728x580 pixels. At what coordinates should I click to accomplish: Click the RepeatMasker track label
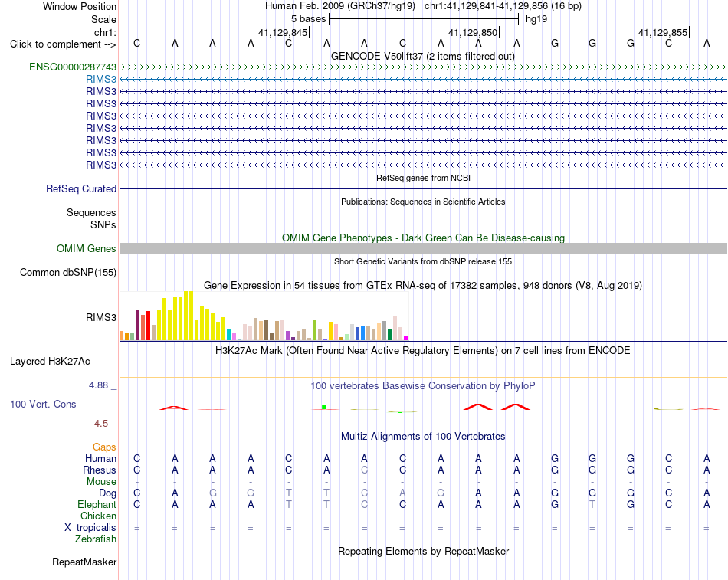[84, 562]
